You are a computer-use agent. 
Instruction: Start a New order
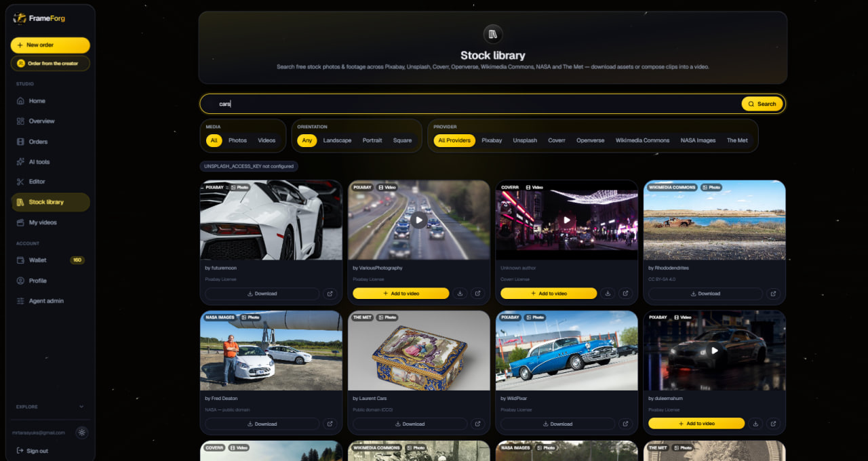pyautogui.click(x=50, y=45)
